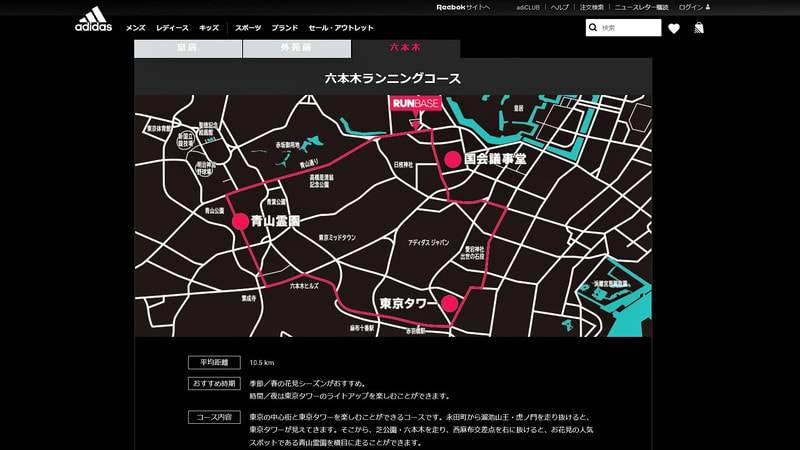Click the 東京ミッドタウン map label
The image size is (800, 450).
(337, 238)
